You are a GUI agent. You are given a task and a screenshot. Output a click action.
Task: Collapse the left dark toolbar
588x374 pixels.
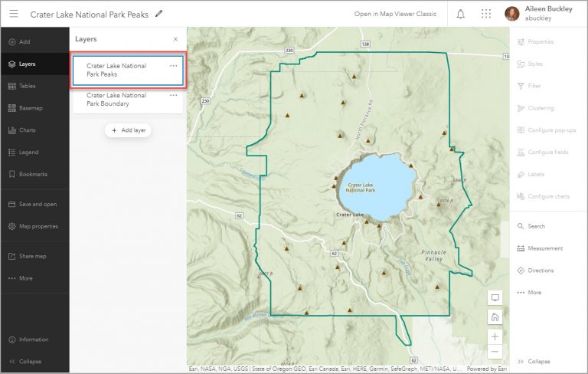click(35, 361)
